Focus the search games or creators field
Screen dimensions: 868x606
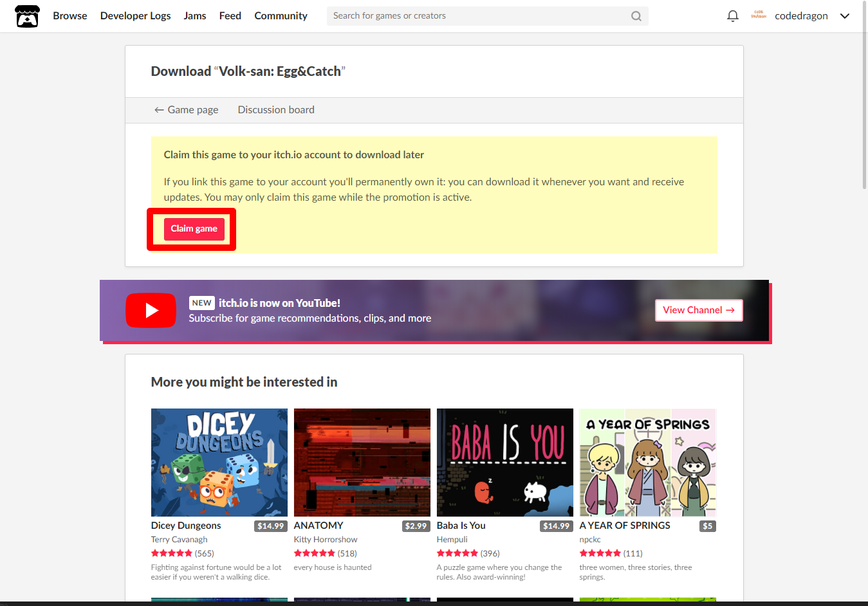pyautogui.click(x=487, y=16)
